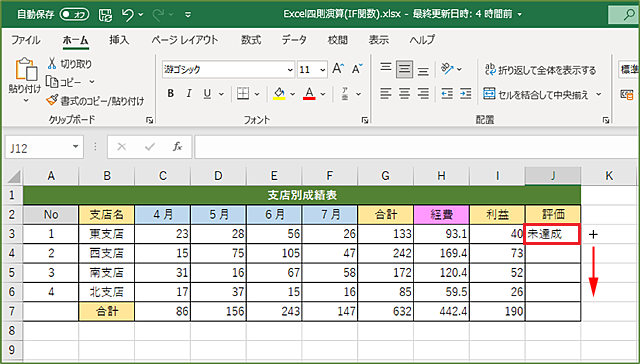The width and height of the screenshot is (640, 364).
Task: Click 書式のコピー/貼り付け format painter
Action: (96, 100)
